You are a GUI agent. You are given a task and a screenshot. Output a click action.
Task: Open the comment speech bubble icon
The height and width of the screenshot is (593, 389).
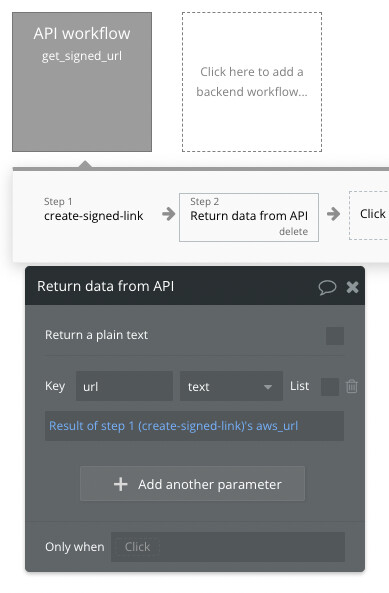(x=327, y=287)
